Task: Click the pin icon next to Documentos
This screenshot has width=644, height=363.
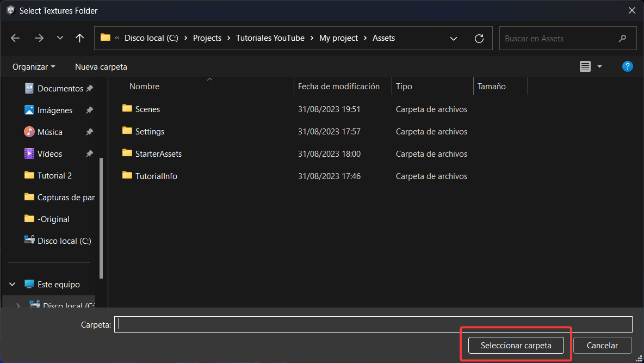Action: click(x=90, y=88)
